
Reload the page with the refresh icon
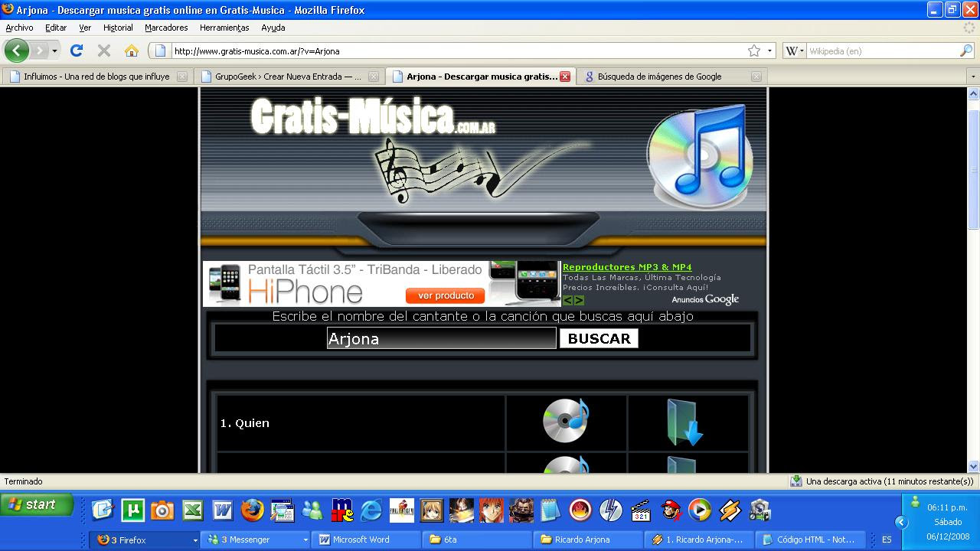tap(76, 51)
